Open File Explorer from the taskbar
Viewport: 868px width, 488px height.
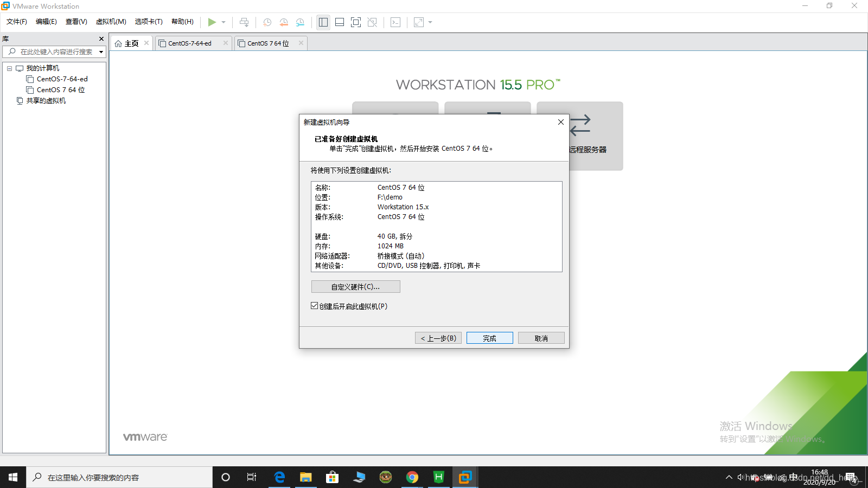[306, 477]
